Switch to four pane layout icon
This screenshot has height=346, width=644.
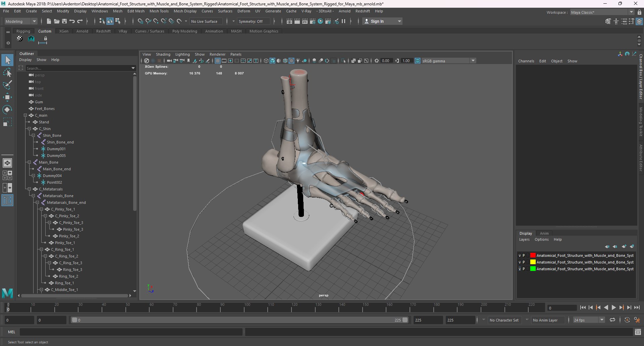[x=7, y=175]
